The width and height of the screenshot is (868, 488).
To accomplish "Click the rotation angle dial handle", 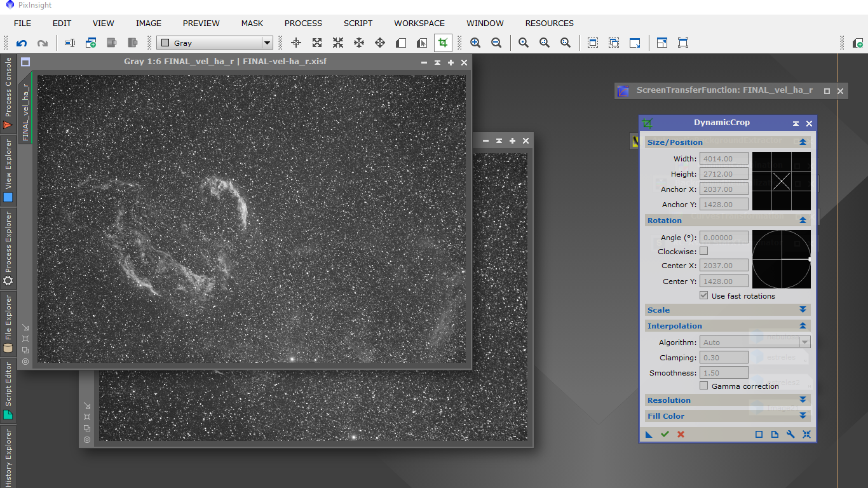I will point(810,259).
